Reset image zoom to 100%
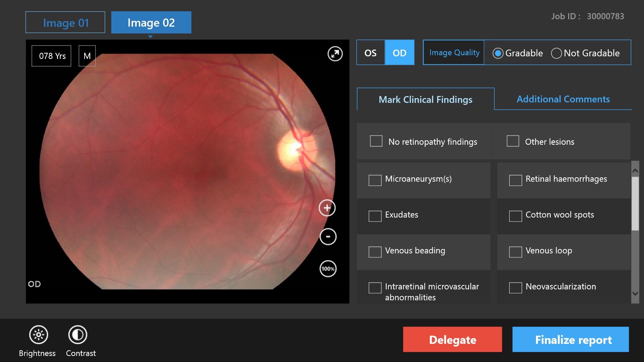The height and width of the screenshot is (362, 644). coord(328,268)
